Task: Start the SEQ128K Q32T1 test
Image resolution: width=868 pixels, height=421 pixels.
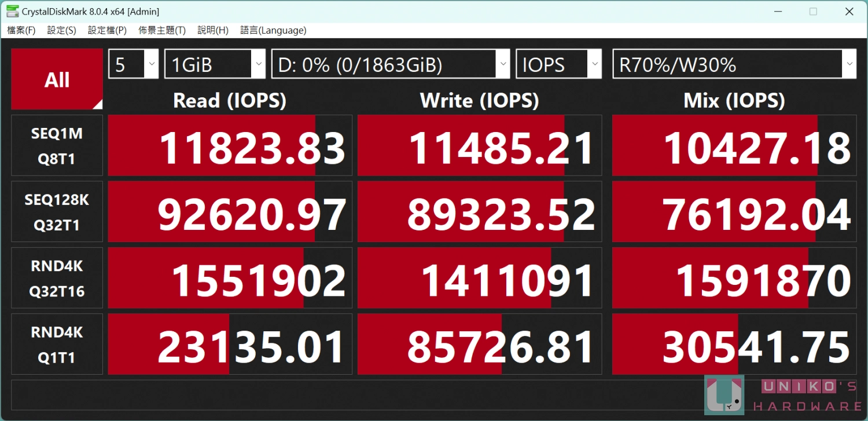Action: (57, 212)
